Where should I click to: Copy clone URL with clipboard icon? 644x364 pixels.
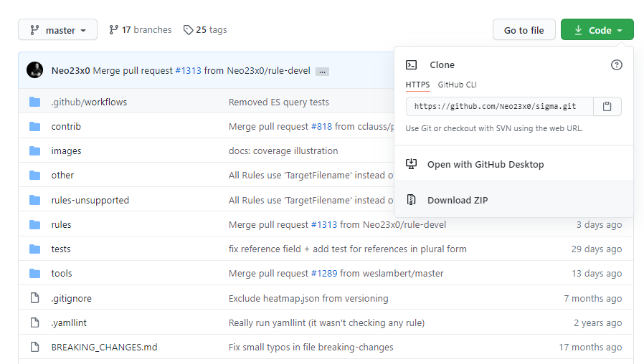[x=607, y=107]
